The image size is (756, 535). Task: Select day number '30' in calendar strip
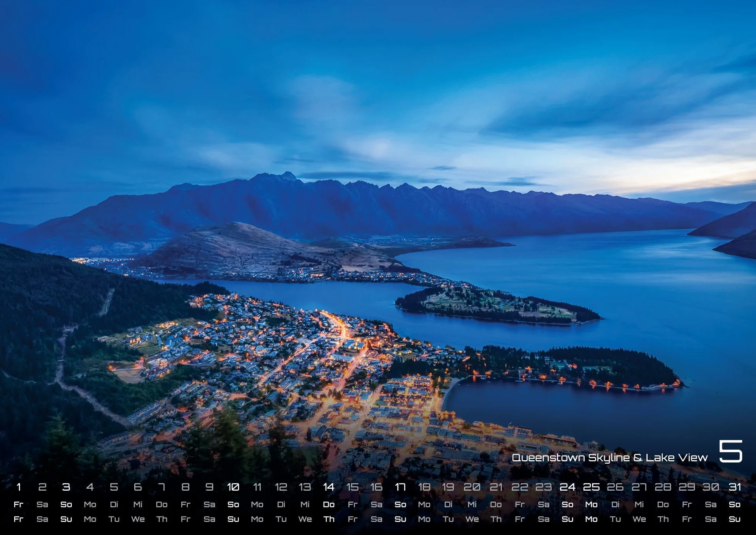[x=711, y=487]
